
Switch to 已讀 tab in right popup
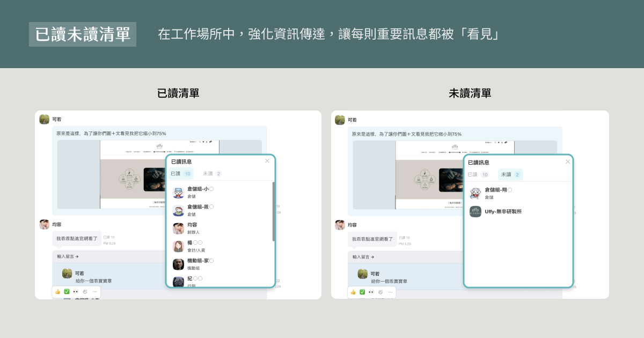tap(478, 174)
